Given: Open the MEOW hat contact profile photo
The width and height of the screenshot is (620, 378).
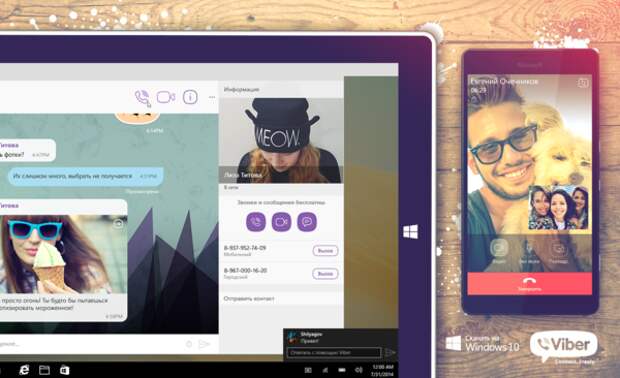Looking at the screenshot, I should coord(281,140).
